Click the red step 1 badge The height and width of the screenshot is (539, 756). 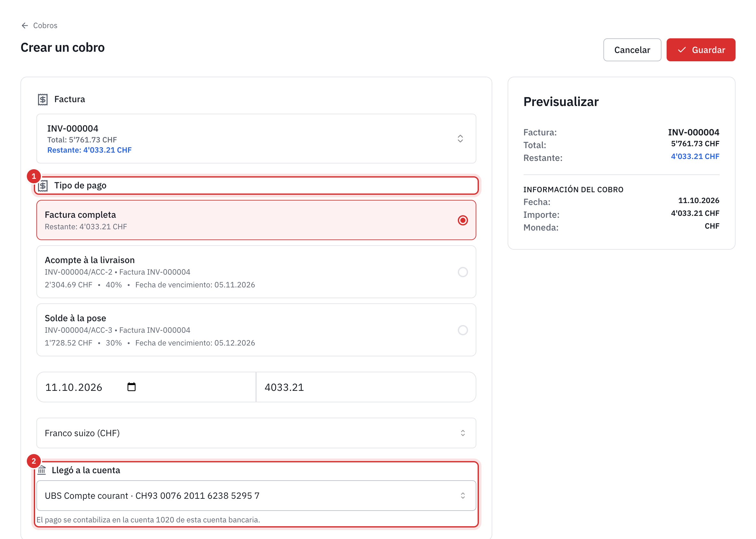tap(34, 176)
